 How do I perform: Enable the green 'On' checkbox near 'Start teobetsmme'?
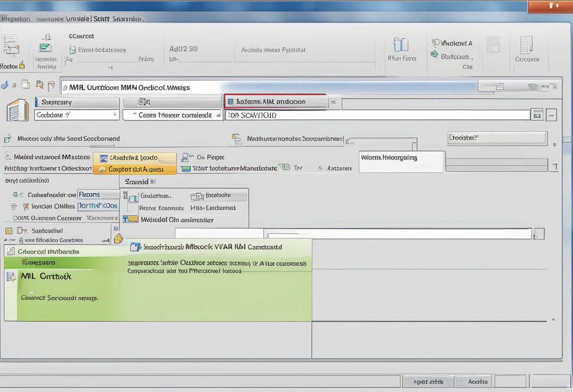pos(285,167)
